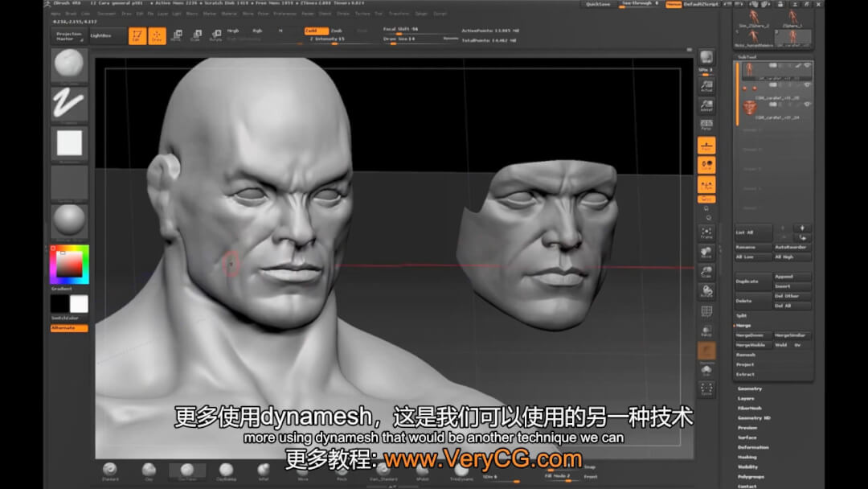Collapse the Merge section

(743, 326)
